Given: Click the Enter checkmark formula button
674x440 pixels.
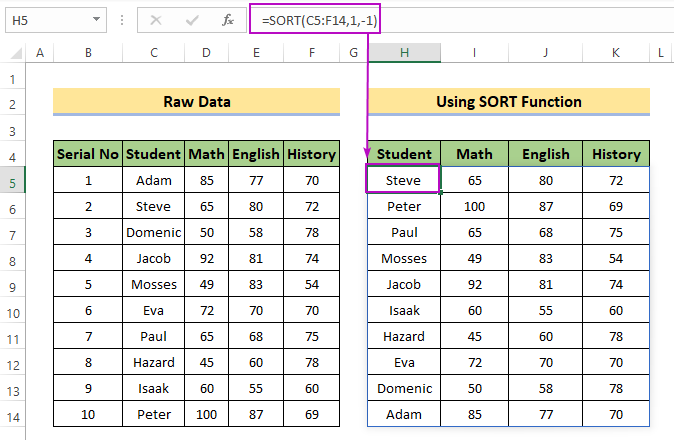Looking at the screenshot, I should coord(190,20).
